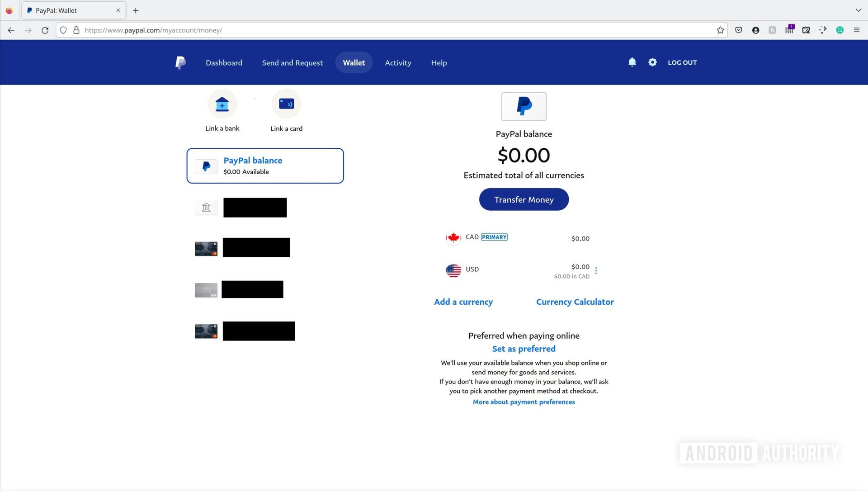Click the CAD primary currency flag icon

tap(452, 237)
